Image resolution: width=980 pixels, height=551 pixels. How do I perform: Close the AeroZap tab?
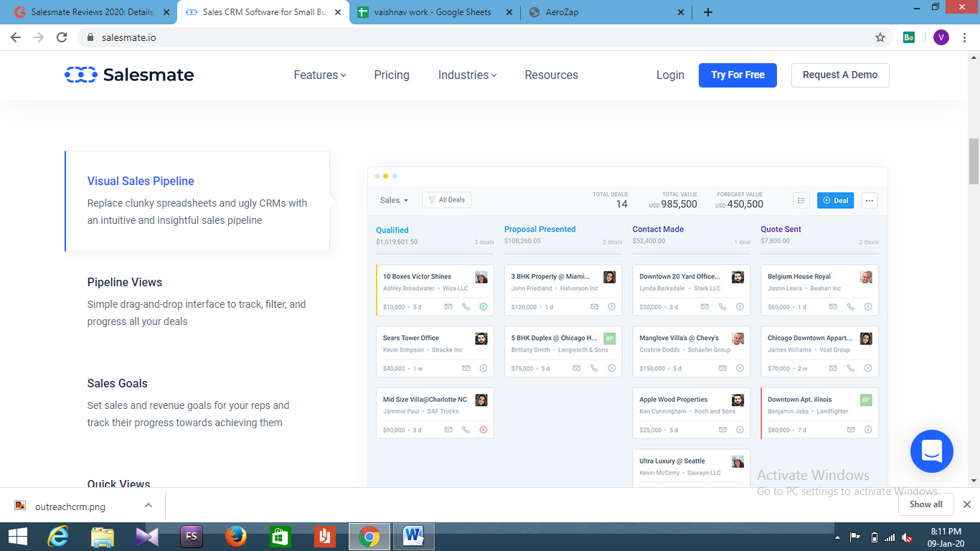tap(681, 12)
